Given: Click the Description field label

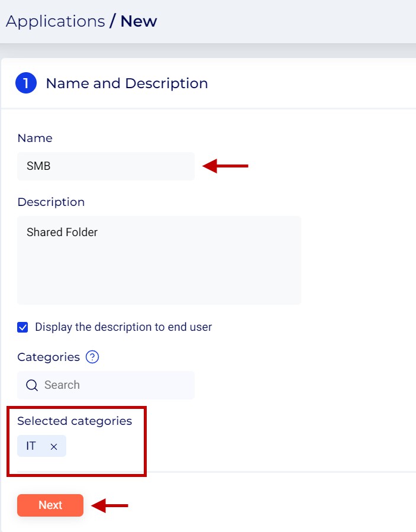Looking at the screenshot, I should [51, 202].
